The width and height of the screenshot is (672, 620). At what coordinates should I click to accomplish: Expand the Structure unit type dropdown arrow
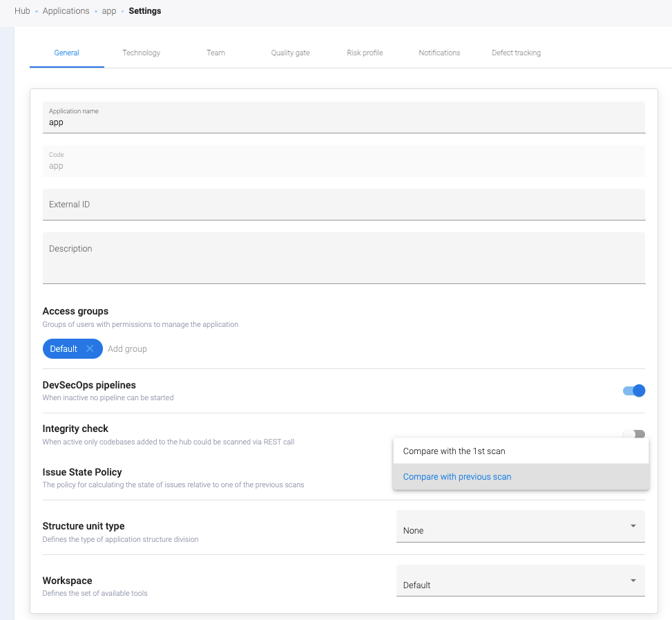pos(633,526)
